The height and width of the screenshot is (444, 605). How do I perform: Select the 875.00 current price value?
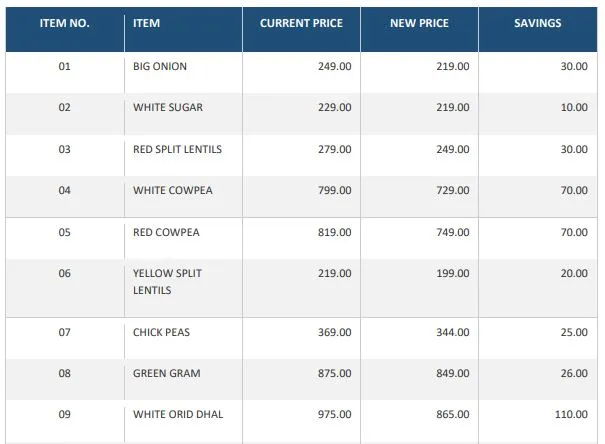pyautogui.click(x=335, y=373)
